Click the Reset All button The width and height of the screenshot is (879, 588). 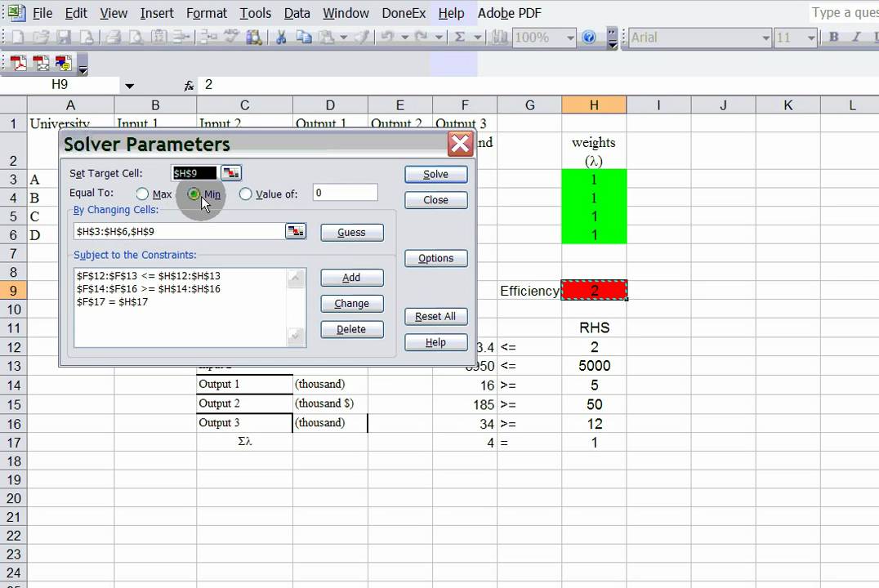coord(435,317)
